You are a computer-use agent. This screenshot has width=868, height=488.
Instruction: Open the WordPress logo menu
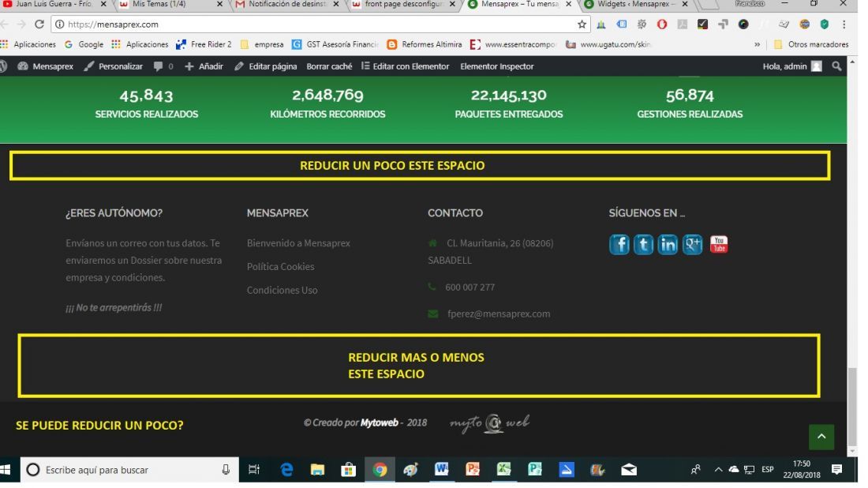pos(3,66)
